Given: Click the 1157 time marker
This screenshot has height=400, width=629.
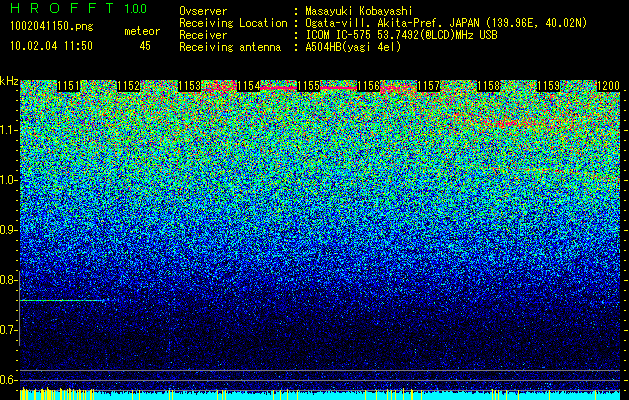Looking at the screenshot, I should (x=428, y=86).
